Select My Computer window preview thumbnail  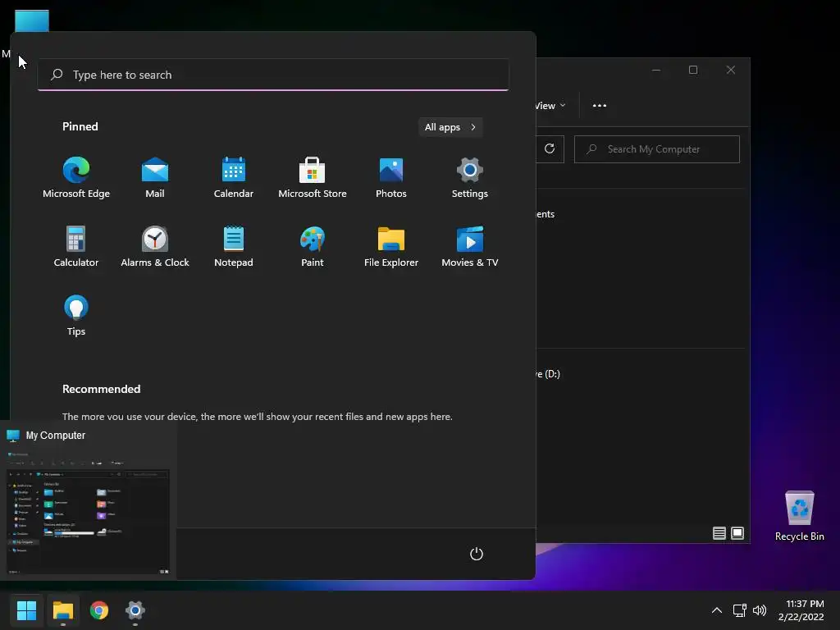click(88, 514)
